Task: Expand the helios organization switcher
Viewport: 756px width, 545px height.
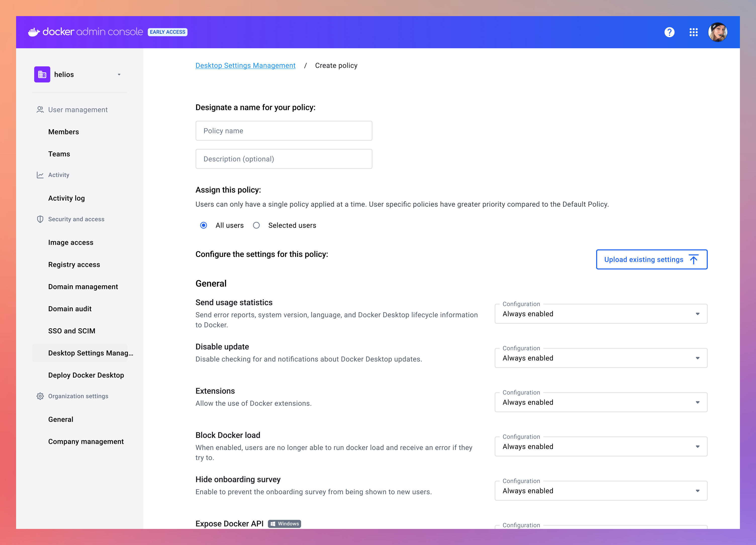Action: coord(119,74)
